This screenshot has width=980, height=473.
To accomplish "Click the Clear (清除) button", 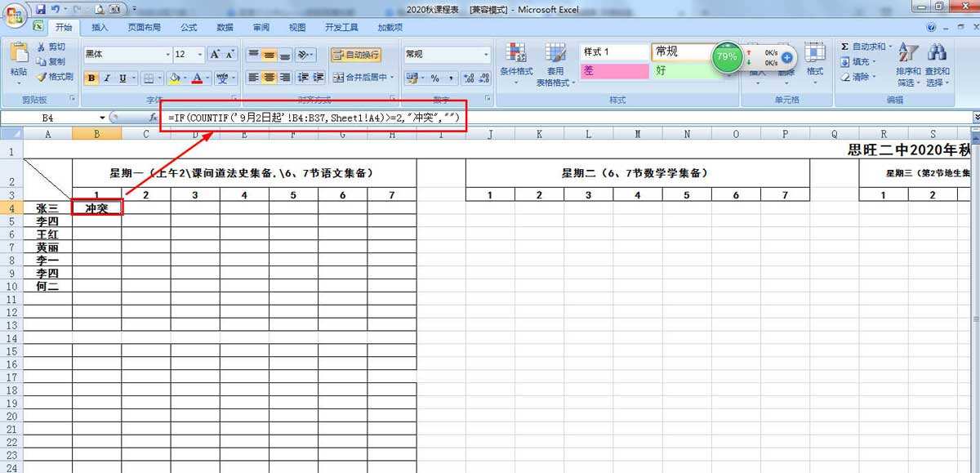I will tap(858, 77).
